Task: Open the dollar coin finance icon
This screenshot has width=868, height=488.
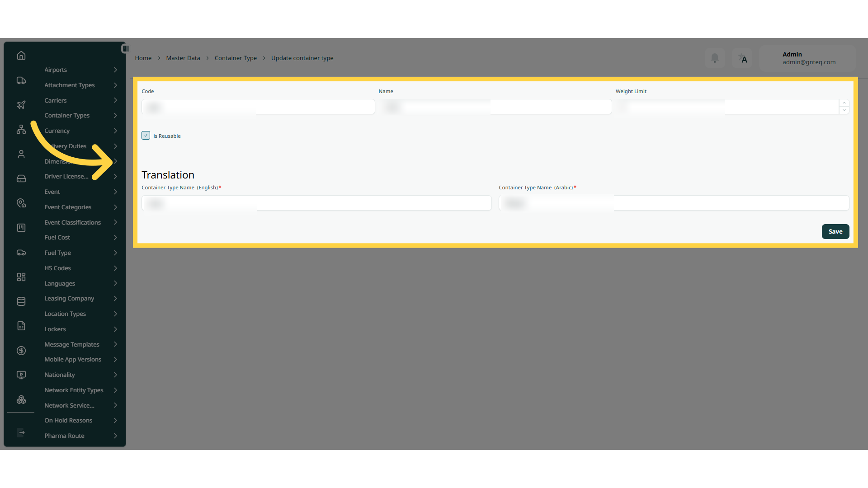Action: 21,351
